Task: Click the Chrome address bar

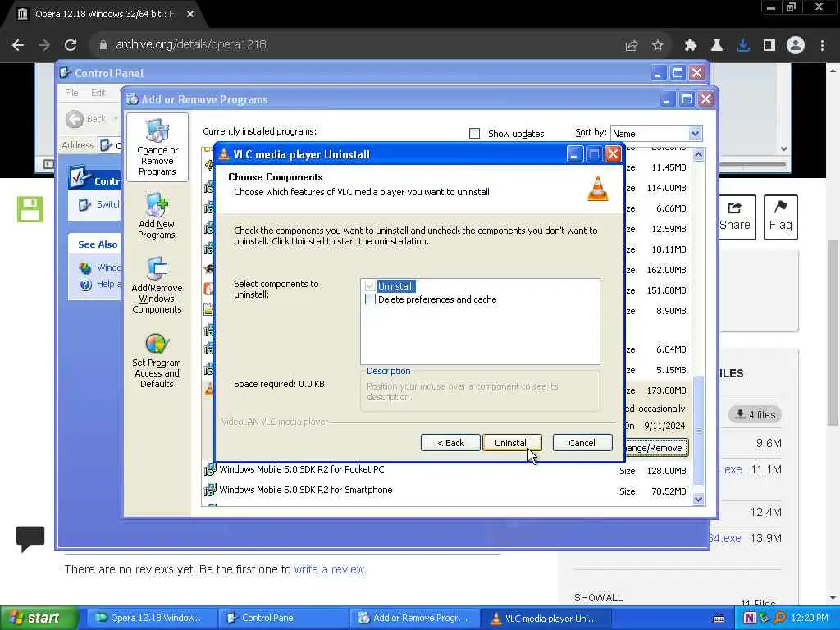Action: [359, 45]
